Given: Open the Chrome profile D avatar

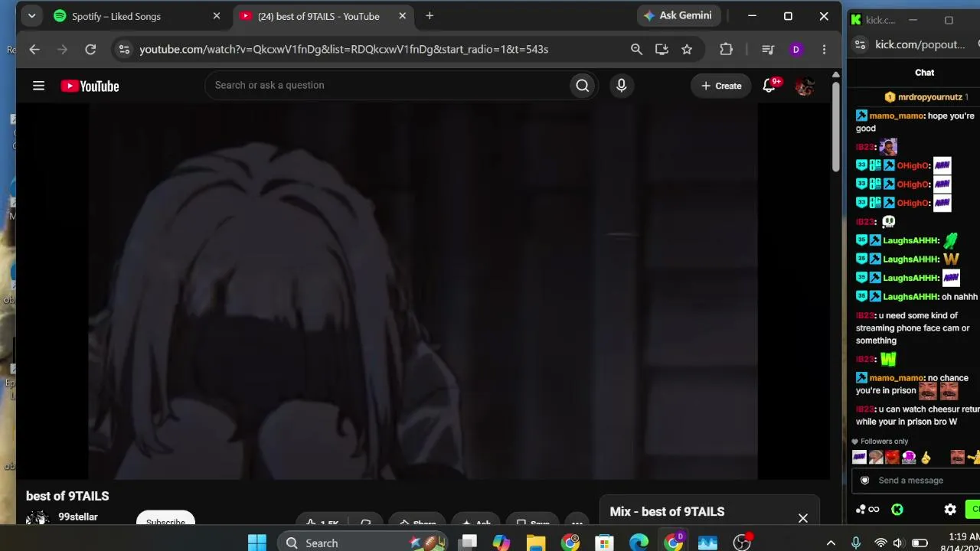Looking at the screenshot, I should pyautogui.click(x=796, y=49).
